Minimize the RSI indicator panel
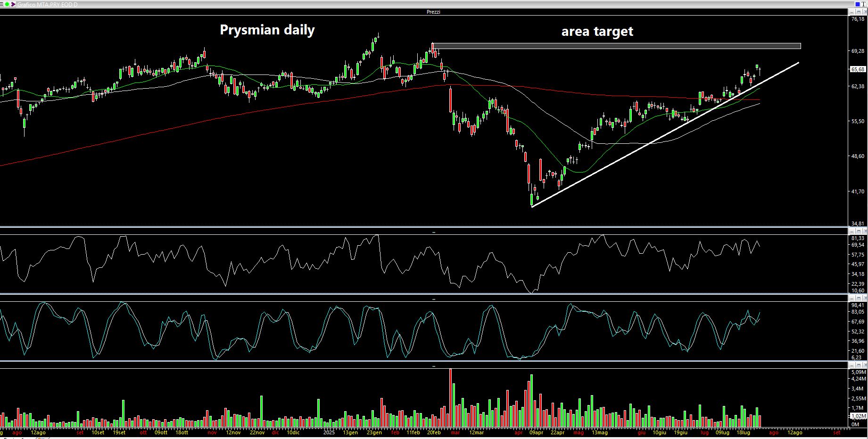Image resolution: width=868 pixels, height=439 pixels. [851, 231]
